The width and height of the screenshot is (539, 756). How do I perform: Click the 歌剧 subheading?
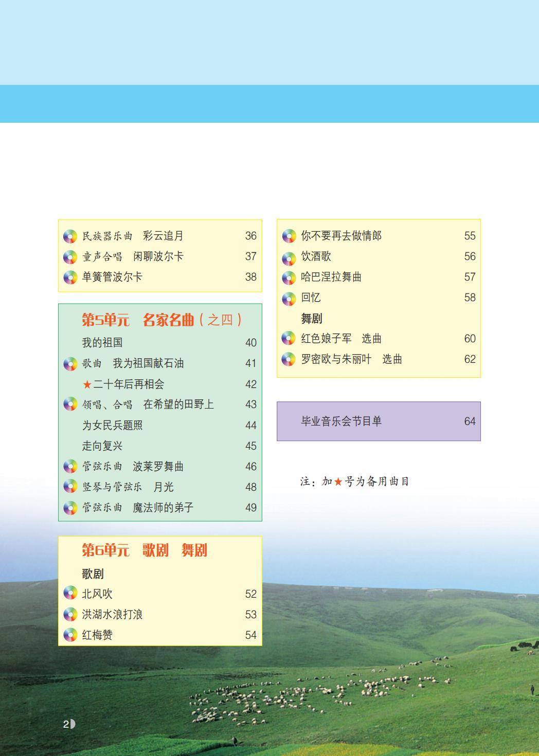point(93,574)
